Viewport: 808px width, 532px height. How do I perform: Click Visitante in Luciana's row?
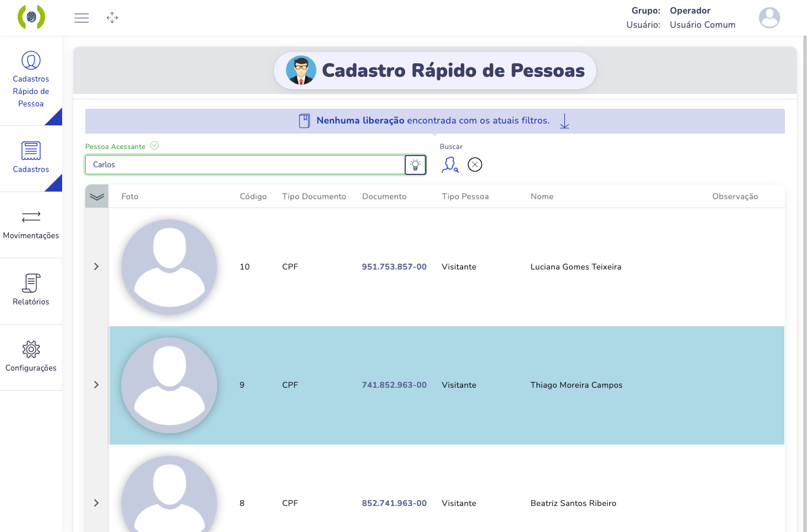(x=459, y=267)
